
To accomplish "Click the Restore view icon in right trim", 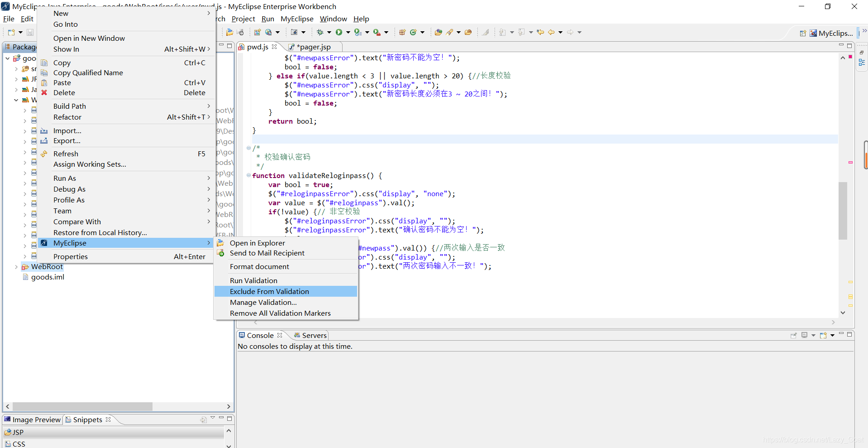I will pos(862,53).
